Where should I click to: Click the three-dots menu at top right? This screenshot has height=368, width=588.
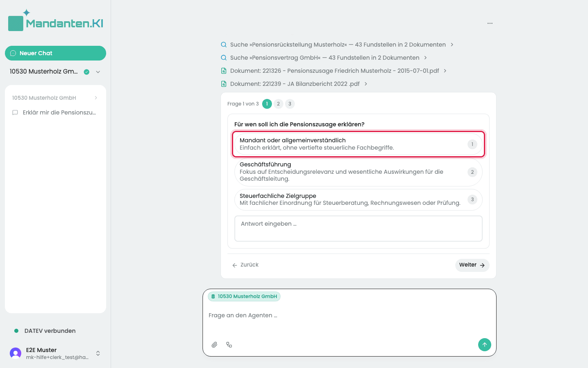tap(490, 23)
